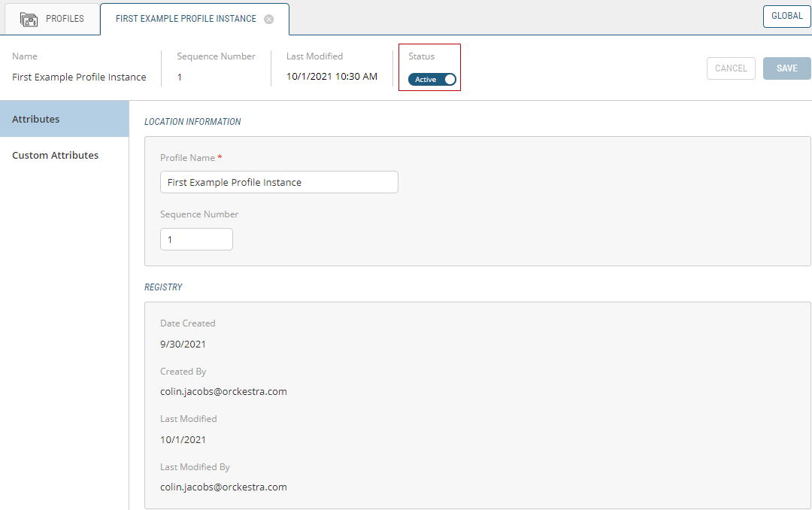Click the Sequence Number input box
The image size is (812, 510).
196,239
